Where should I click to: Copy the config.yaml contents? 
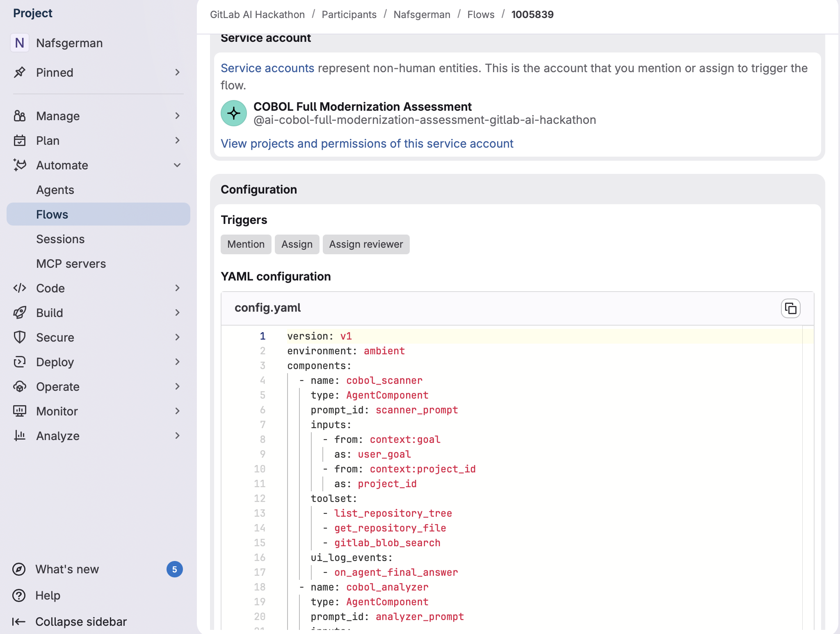790,308
